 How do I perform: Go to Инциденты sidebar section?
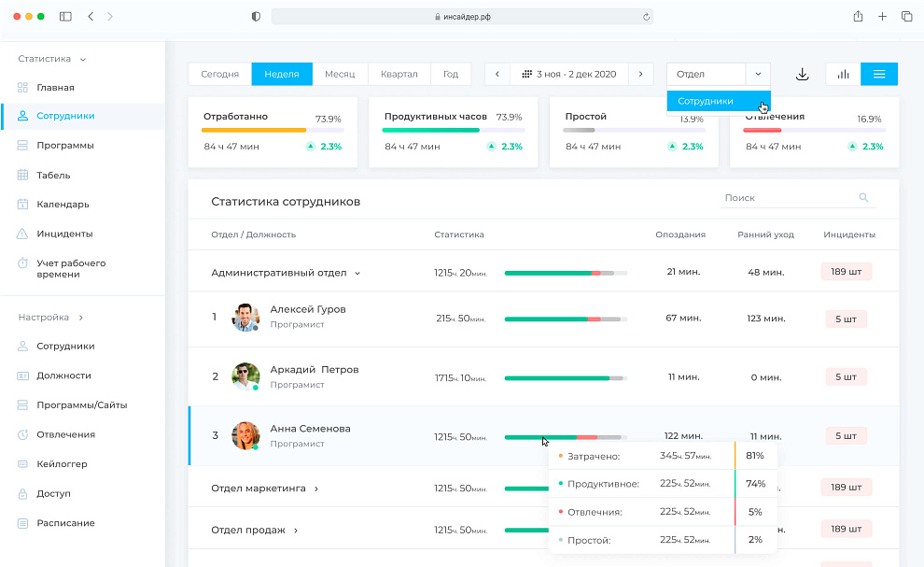(x=64, y=234)
